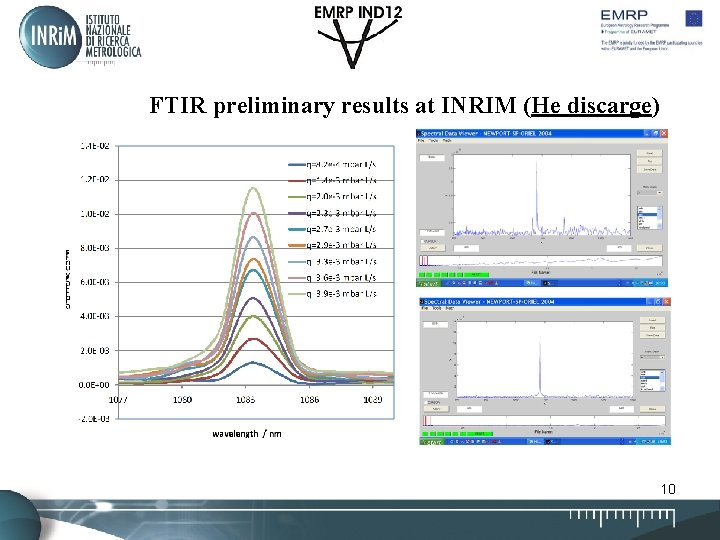This screenshot has width=720, height=540.
Task: Click Windows Start button under upper viewer
Action: pos(428,283)
